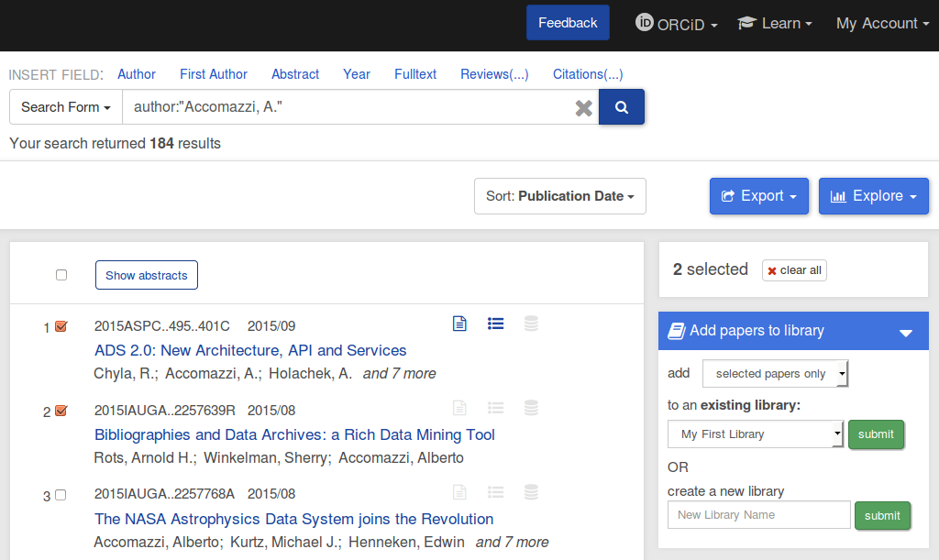Open the 'ADS 2.0: New Architecture' paper link
939x560 pixels.
click(250, 350)
